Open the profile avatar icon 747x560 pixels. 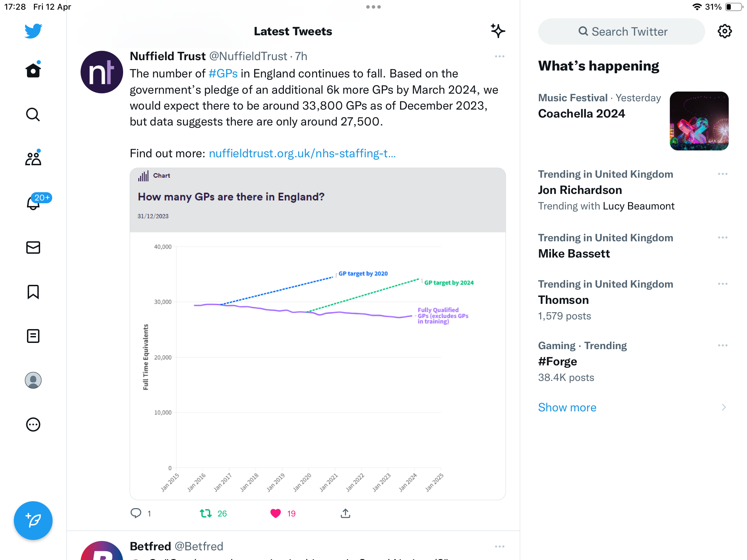pyautogui.click(x=33, y=380)
